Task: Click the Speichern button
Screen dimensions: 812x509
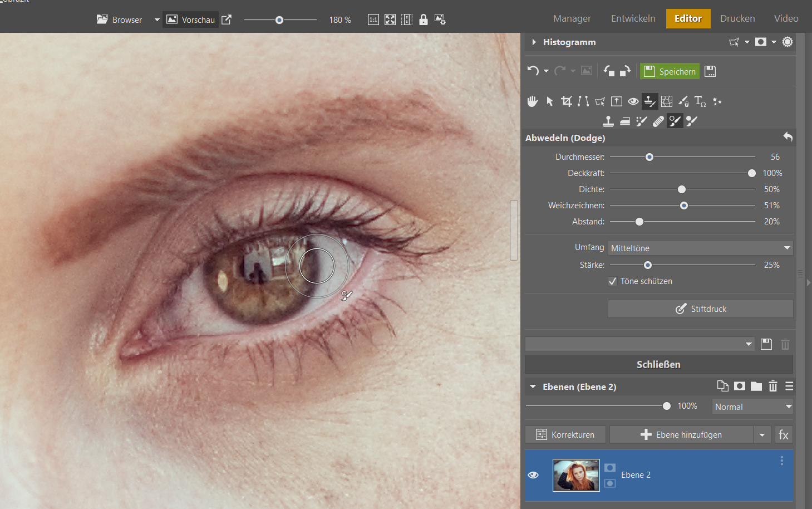Action: click(670, 71)
